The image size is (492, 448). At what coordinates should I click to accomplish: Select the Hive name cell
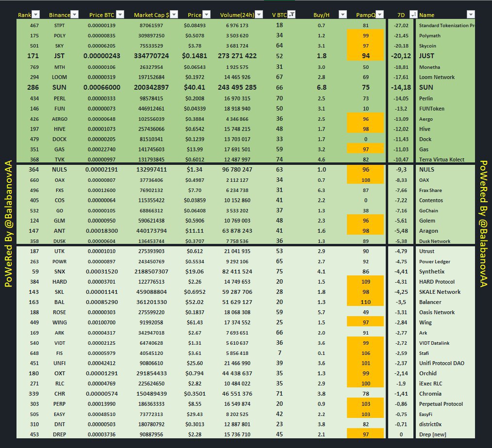point(425,129)
